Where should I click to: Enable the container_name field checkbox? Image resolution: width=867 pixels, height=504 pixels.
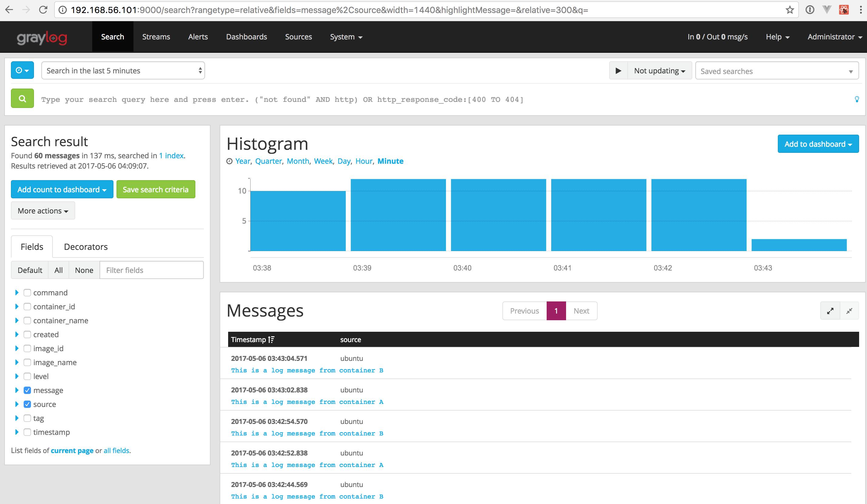pos(27,320)
